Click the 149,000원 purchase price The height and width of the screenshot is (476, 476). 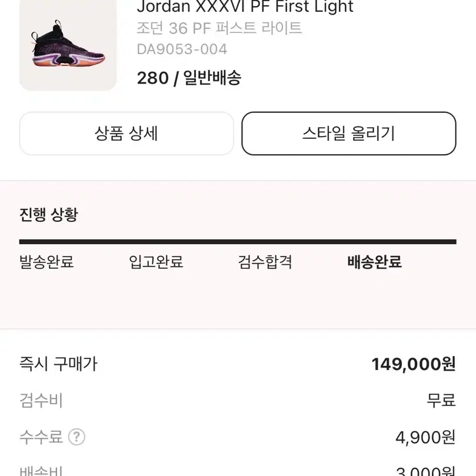[414, 364]
